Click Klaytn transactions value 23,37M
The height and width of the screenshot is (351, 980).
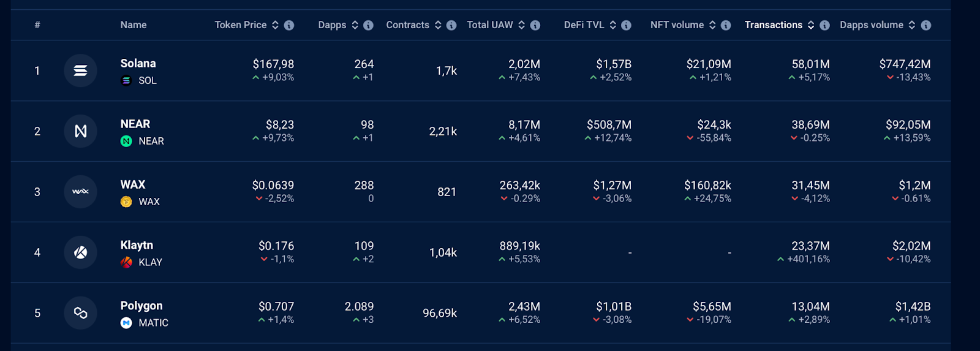pyautogui.click(x=811, y=246)
